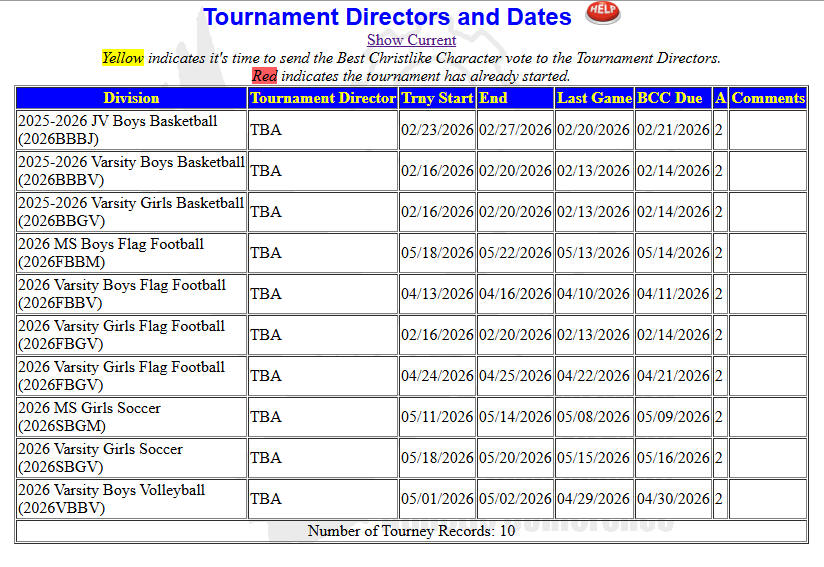
Task: Click the yellow highlighted word Yellow
Action: (x=122, y=58)
